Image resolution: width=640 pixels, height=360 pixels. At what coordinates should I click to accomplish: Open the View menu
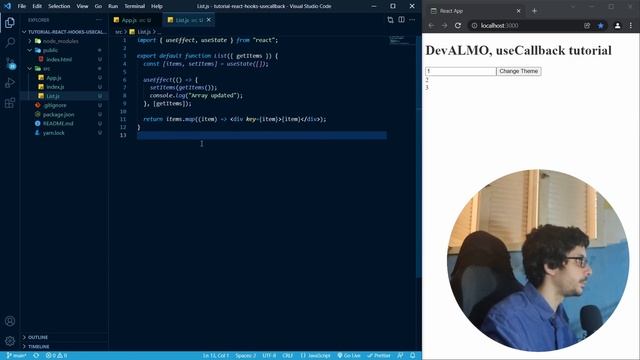pos(82,6)
